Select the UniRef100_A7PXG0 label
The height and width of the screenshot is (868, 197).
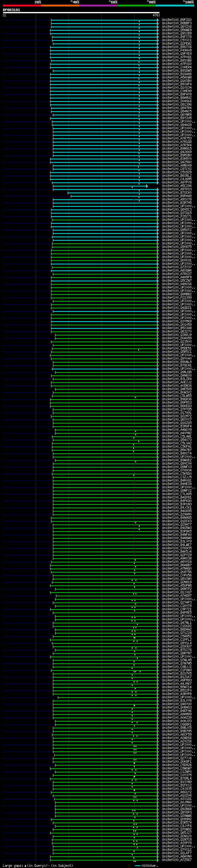coord(176,64)
